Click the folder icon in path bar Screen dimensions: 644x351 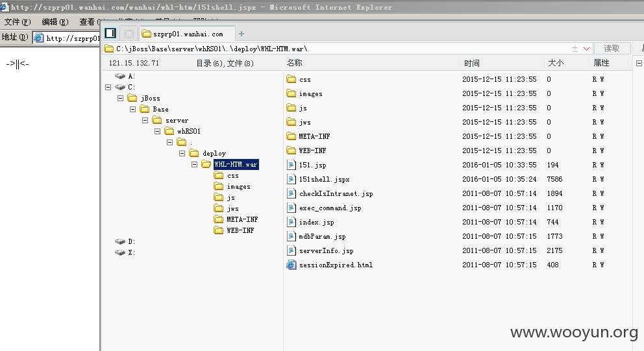[x=109, y=49]
